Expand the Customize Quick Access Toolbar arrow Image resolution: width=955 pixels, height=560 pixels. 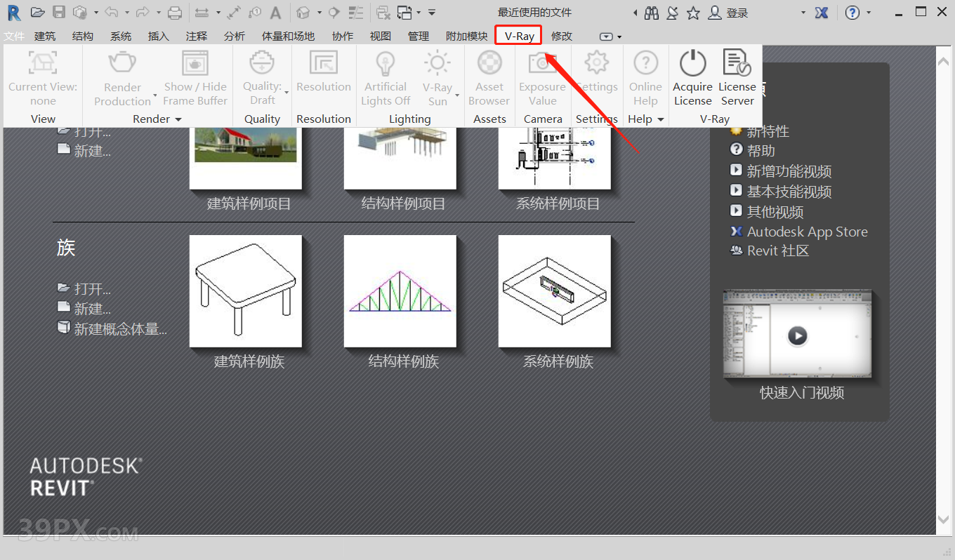(x=432, y=13)
